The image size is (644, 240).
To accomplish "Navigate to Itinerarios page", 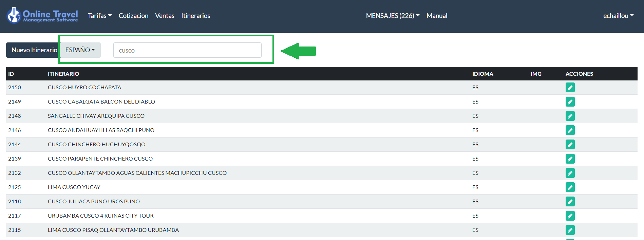I will pyautogui.click(x=195, y=16).
